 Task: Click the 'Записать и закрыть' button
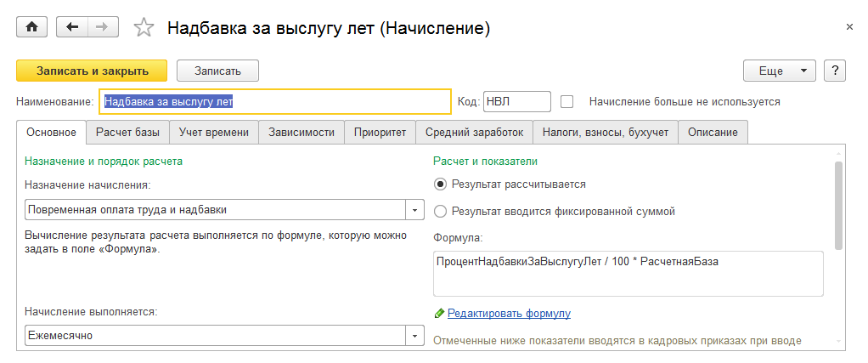(x=93, y=71)
